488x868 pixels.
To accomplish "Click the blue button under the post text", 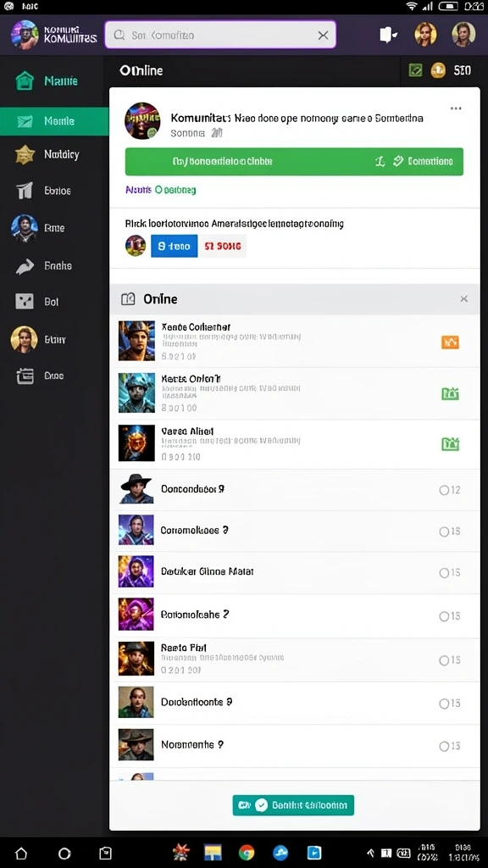I will click(175, 246).
